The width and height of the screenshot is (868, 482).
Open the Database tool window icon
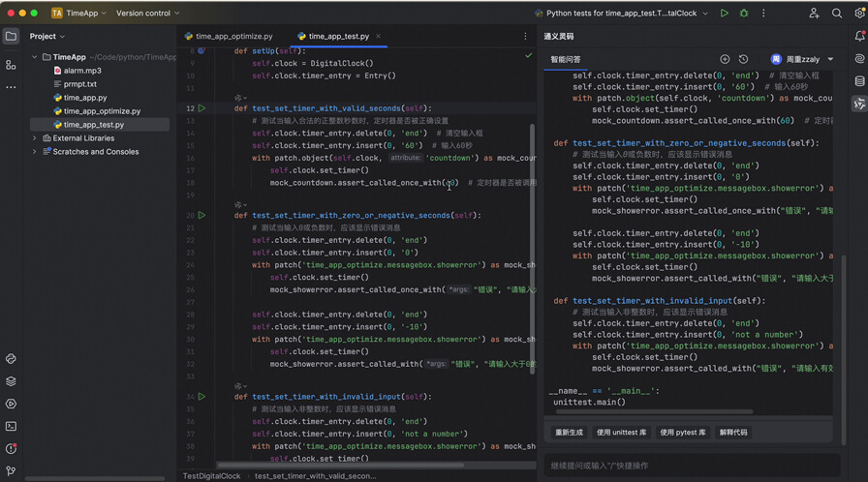point(859,81)
